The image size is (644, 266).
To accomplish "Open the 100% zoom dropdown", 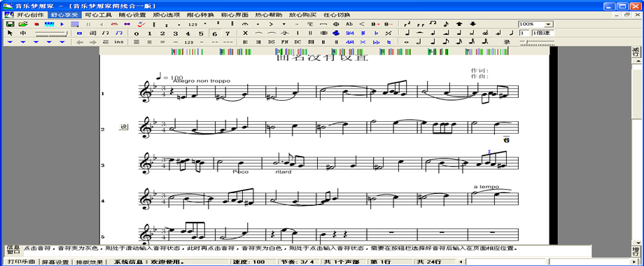I will point(549,24).
